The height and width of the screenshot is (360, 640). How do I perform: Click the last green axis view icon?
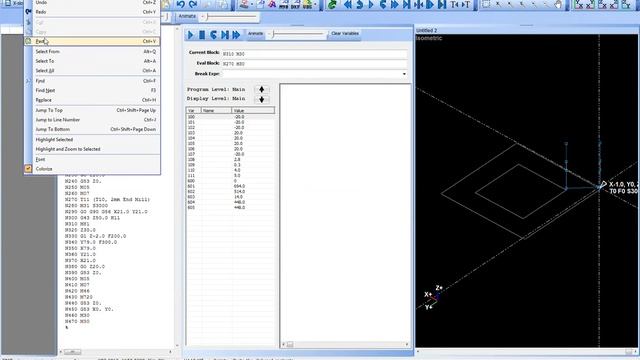(x=626, y=4)
